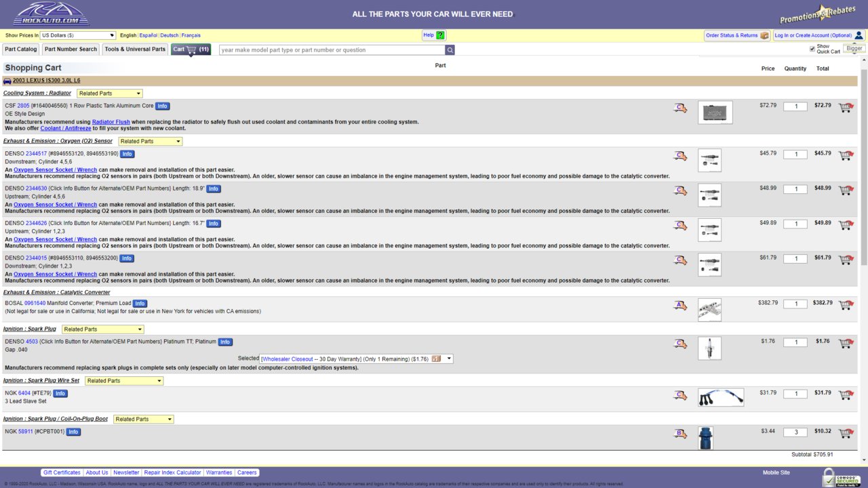The width and height of the screenshot is (868, 488).
Task: Click warehouse C truck icon for DENSO 2344517
Action: click(680, 156)
